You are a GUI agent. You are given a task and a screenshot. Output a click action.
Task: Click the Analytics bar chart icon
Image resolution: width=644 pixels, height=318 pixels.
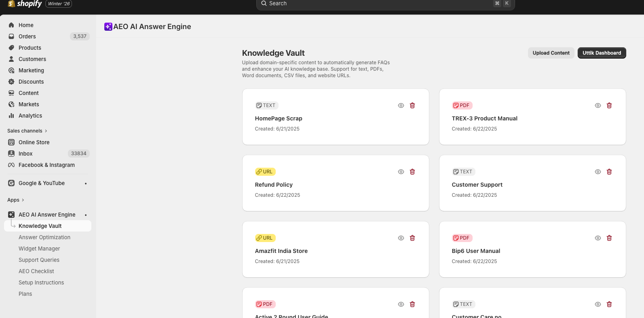(x=11, y=116)
